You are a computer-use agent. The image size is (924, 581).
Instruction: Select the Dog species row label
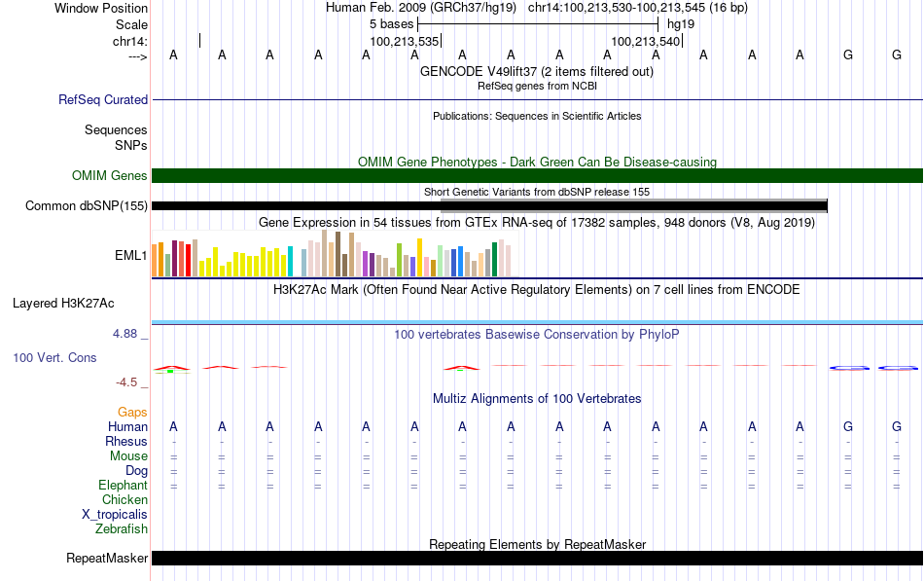(x=136, y=471)
